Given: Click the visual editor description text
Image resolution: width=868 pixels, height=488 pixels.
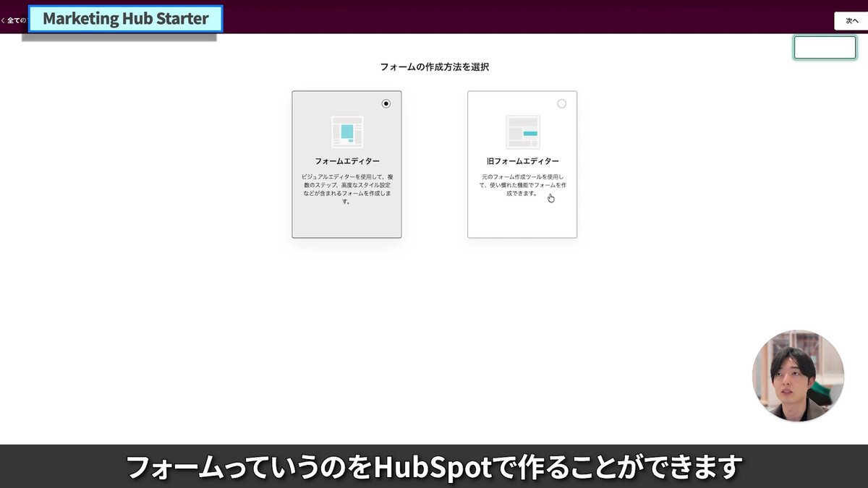Looking at the screenshot, I should [346, 189].
